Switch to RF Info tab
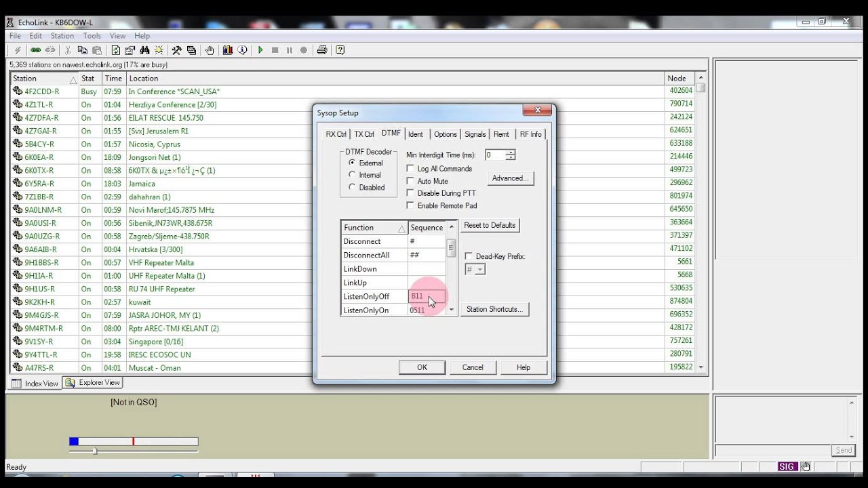 [531, 134]
